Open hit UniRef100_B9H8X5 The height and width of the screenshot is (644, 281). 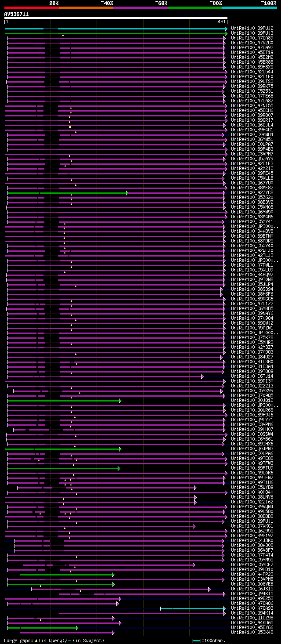click(x=252, y=67)
